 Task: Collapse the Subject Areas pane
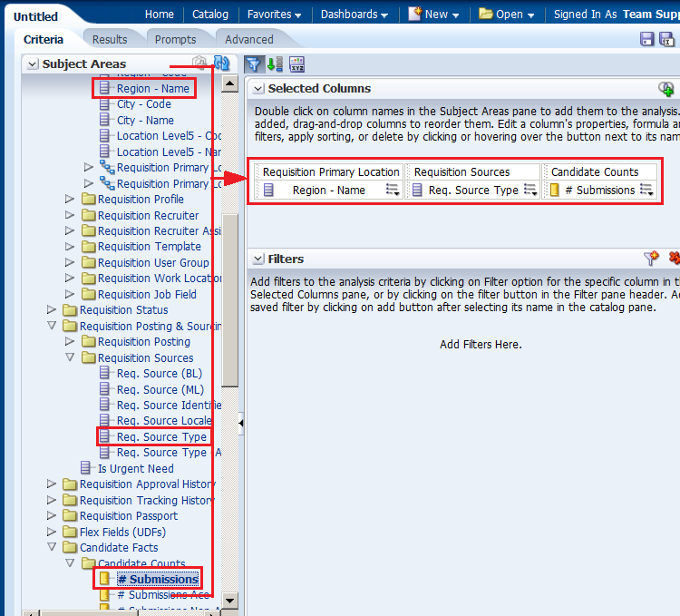(x=32, y=64)
